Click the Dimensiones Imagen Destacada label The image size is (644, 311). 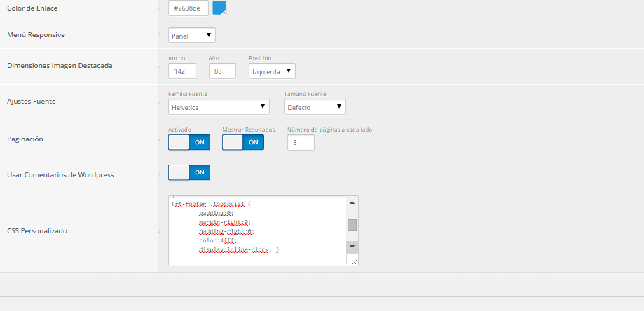(60, 66)
